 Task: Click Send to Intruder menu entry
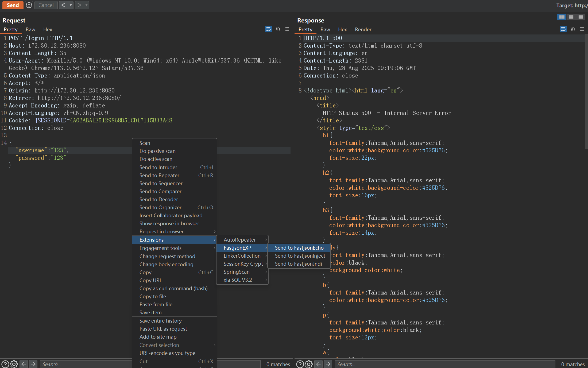point(158,167)
